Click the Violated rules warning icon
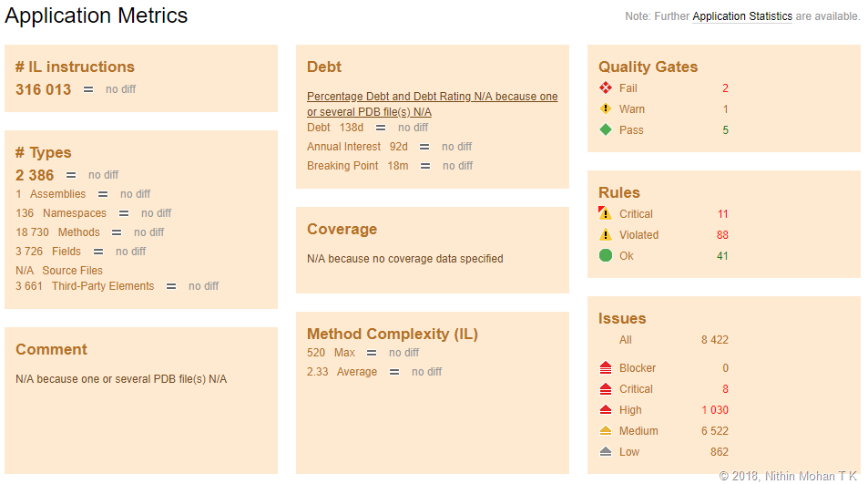 (606, 235)
